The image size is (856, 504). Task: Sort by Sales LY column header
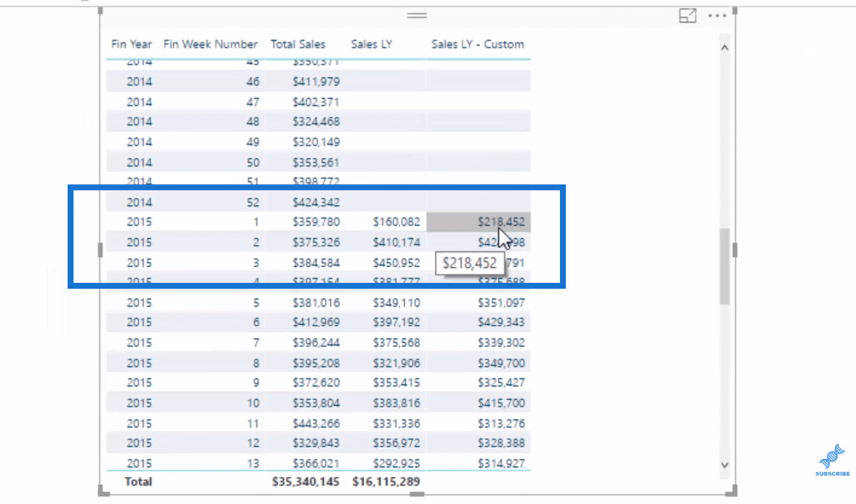coord(372,44)
